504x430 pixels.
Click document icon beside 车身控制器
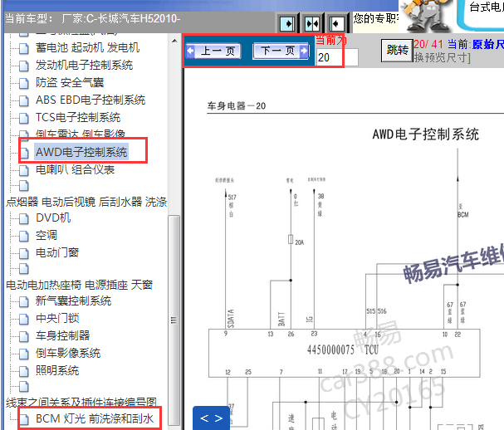(24, 336)
